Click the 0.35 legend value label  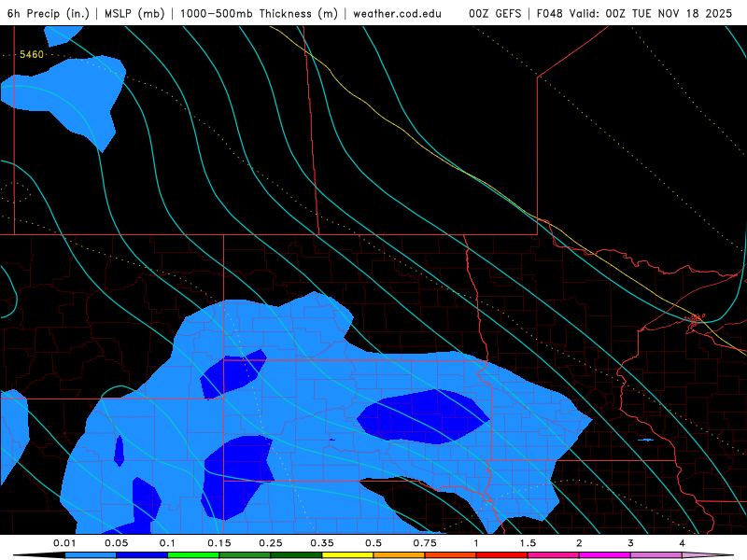[322, 543]
